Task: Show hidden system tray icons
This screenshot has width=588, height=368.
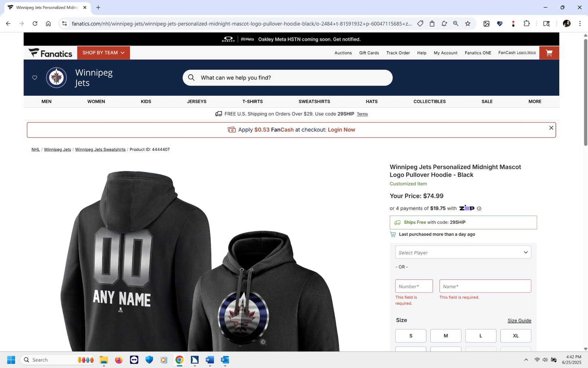Action: (526, 360)
